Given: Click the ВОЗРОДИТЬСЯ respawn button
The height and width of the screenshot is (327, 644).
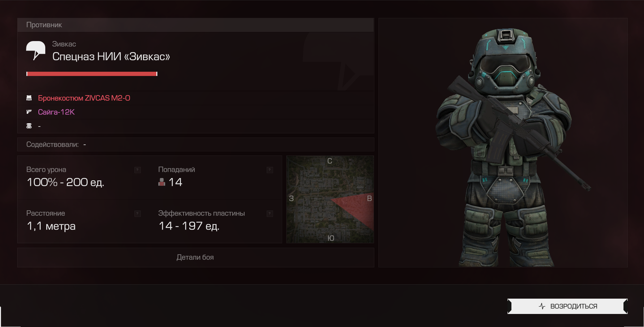Looking at the screenshot, I should pyautogui.click(x=567, y=306).
